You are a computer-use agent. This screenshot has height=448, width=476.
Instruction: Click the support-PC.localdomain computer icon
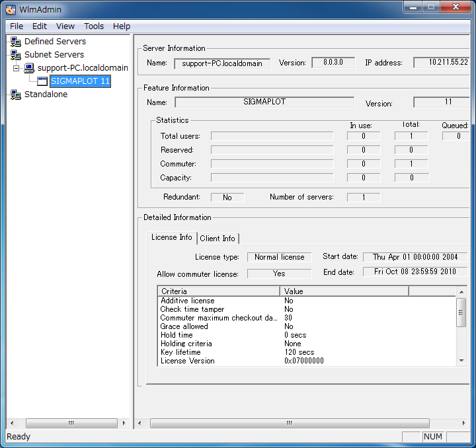coord(29,68)
